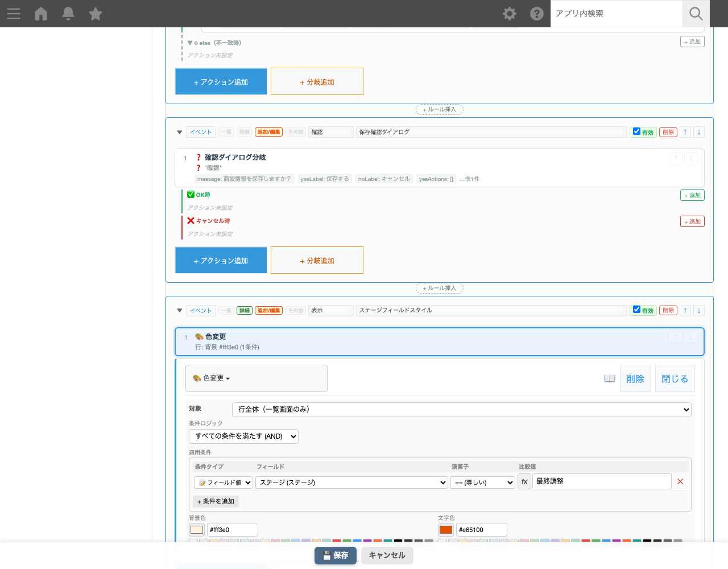Click the キャンセル button at bottom
The height and width of the screenshot is (569, 728).
(x=387, y=555)
